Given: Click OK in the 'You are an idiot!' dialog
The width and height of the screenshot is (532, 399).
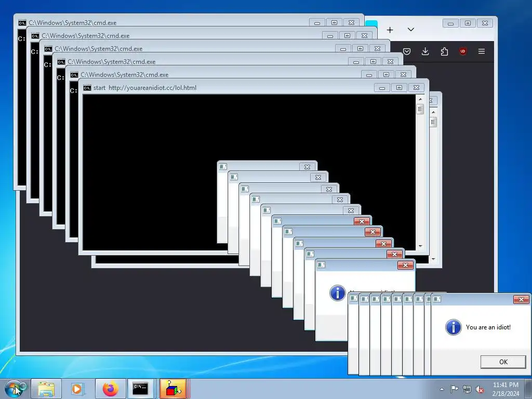Looking at the screenshot, I should [503, 362].
